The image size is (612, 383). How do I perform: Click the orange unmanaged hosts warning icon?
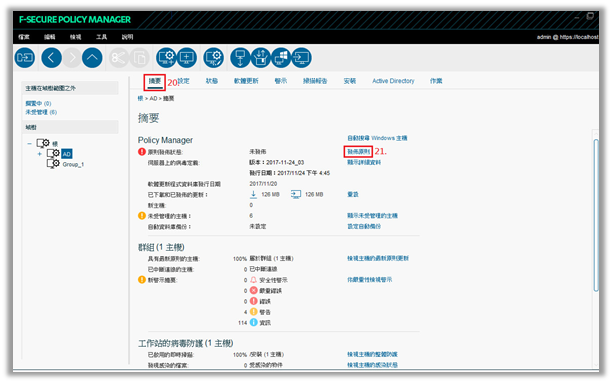point(142,216)
